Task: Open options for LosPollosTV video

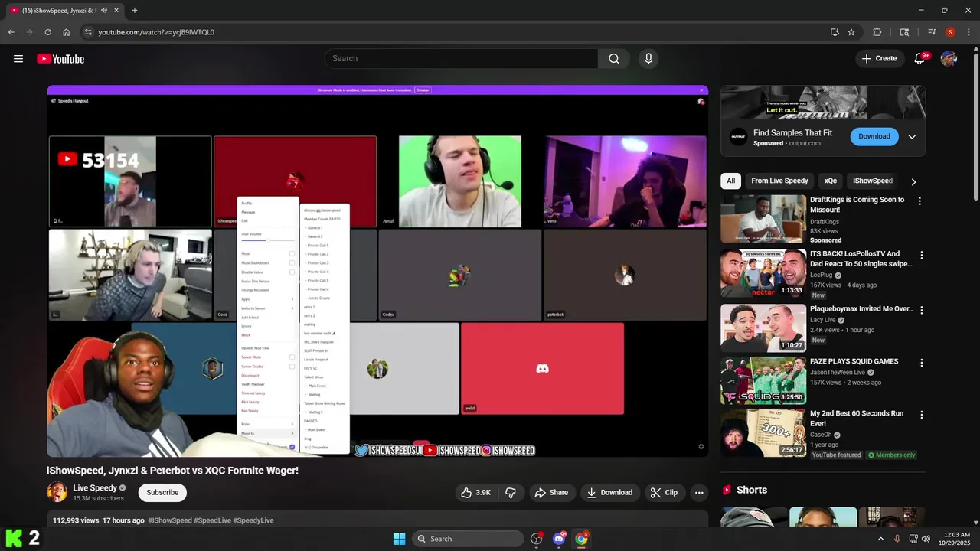Action: [x=922, y=255]
